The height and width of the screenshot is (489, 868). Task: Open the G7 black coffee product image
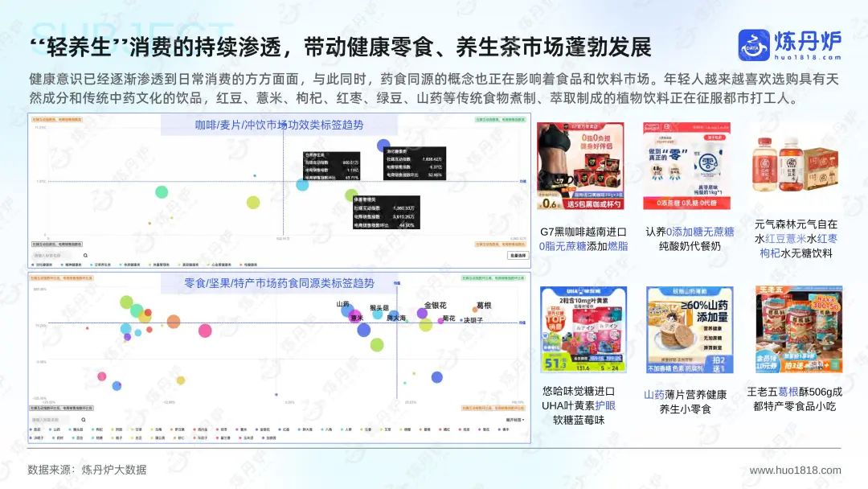580,166
